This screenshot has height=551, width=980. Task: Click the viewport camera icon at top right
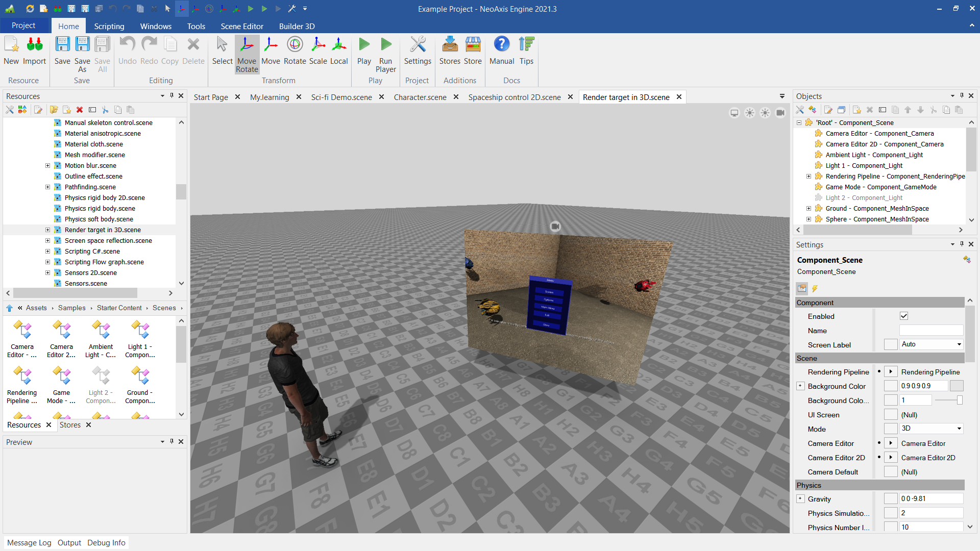780,113
